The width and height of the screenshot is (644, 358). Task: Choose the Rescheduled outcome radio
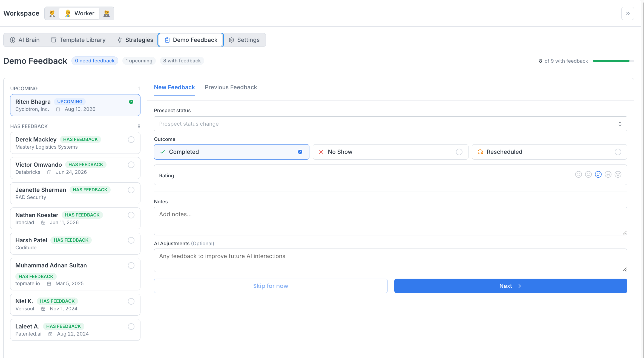[618, 152]
